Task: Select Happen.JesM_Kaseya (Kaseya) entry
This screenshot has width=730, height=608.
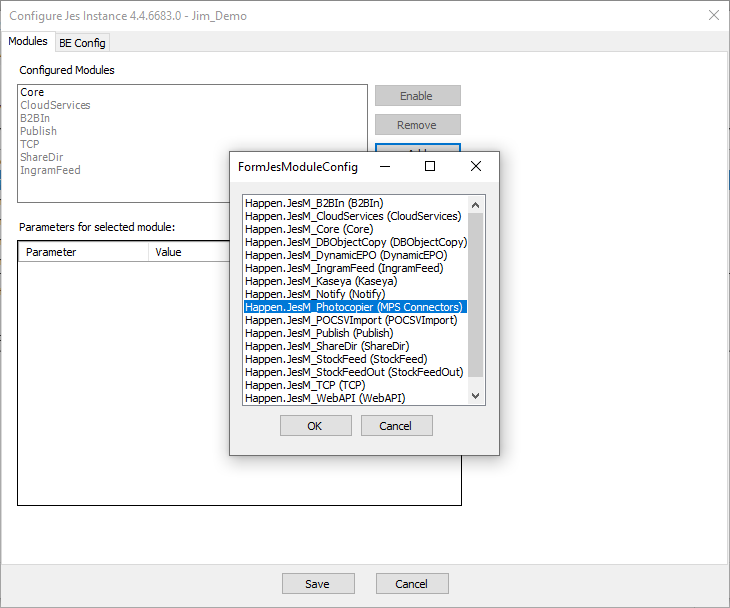Action: pyautogui.click(x=321, y=281)
